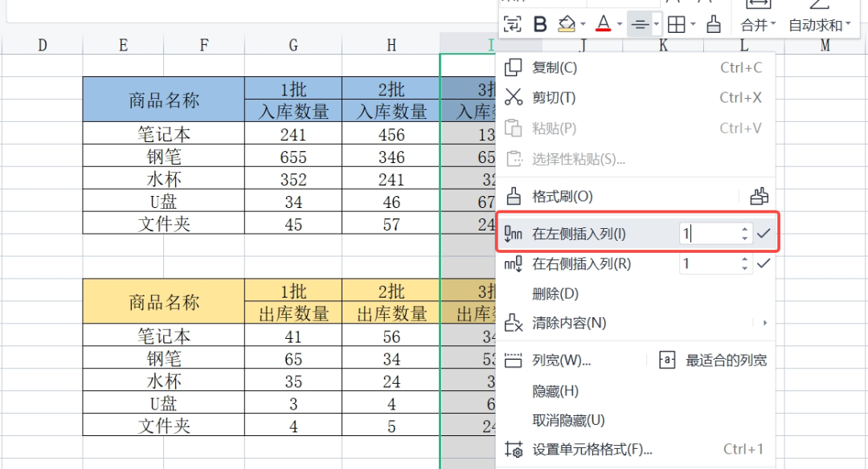Click the borders grid icon
868x469 pixels.
676,24
